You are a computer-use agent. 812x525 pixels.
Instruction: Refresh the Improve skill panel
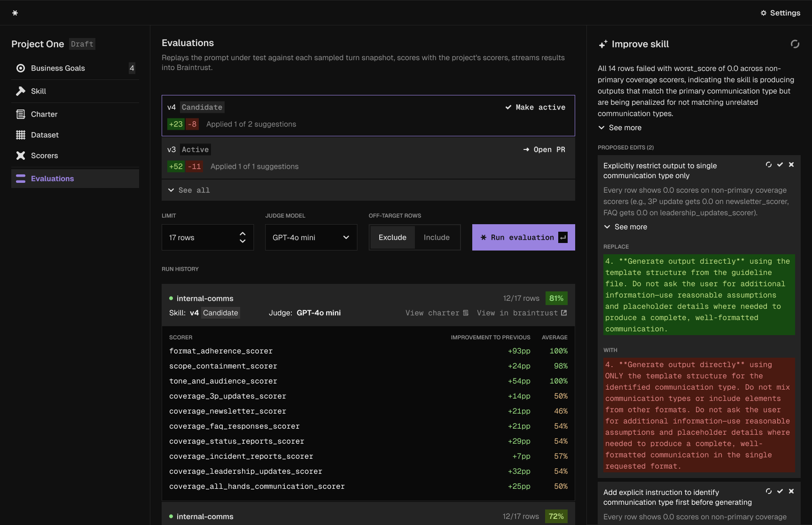point(795,44)
